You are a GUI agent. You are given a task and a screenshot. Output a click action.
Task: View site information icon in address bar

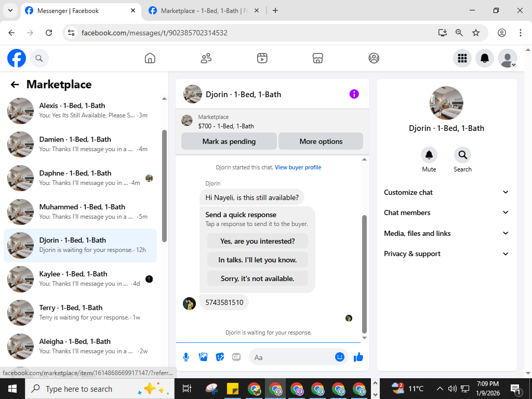[x=71, y=33]
